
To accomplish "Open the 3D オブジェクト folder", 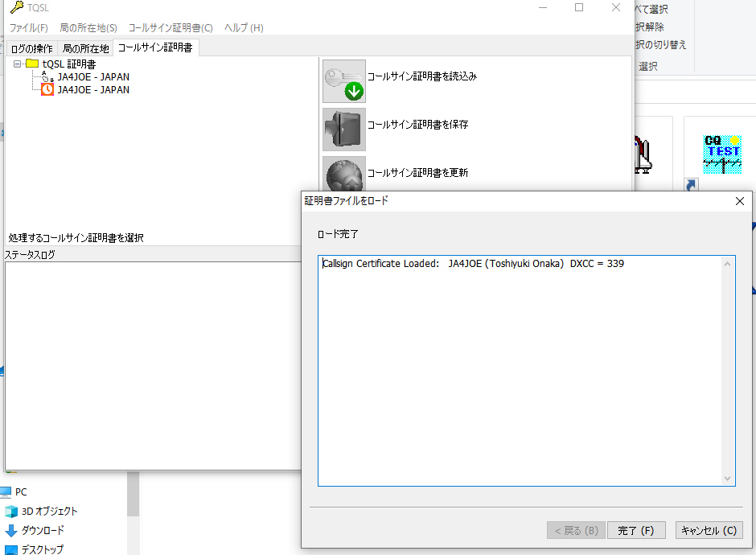I will tap(41, 511).
